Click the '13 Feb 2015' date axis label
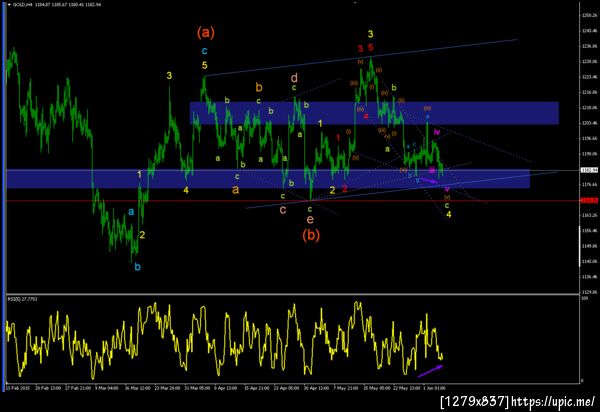 click(18, 388)
